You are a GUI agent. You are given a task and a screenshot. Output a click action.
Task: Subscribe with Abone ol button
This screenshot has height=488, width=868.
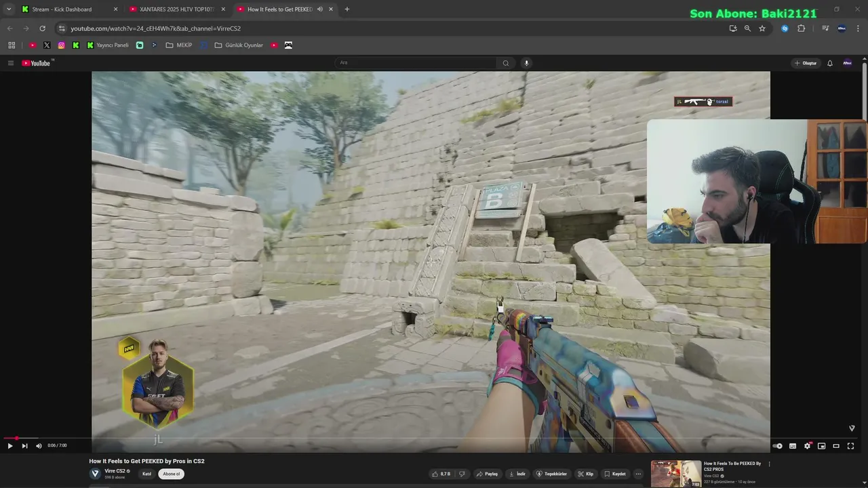click(x=172, y=474)
